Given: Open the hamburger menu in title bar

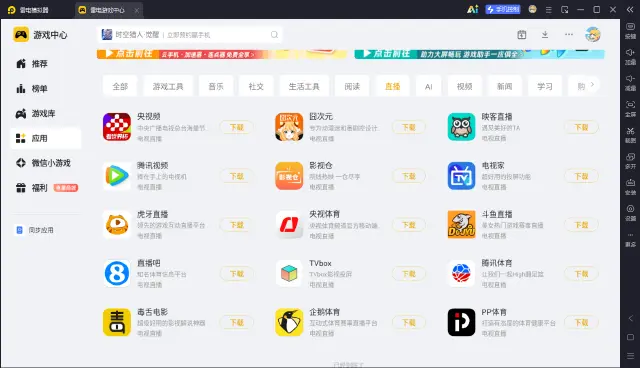Looking at the screenshot, I should tap(549, 9).
